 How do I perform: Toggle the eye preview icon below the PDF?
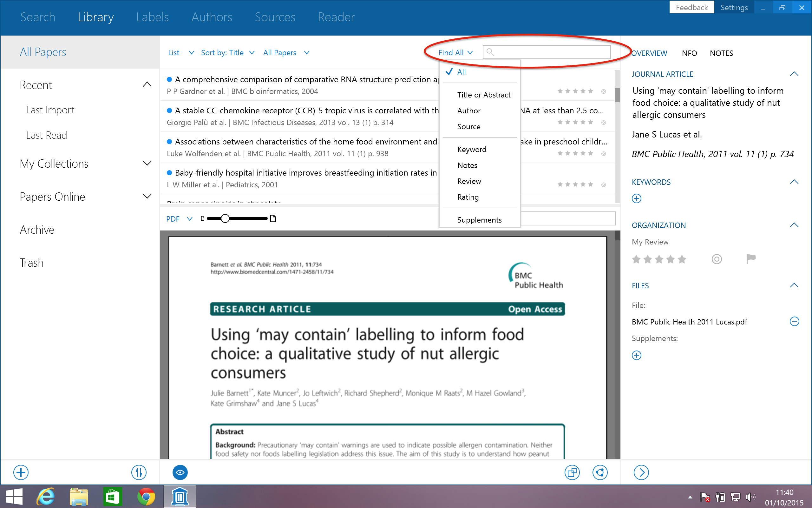click(x=180, y=472)
